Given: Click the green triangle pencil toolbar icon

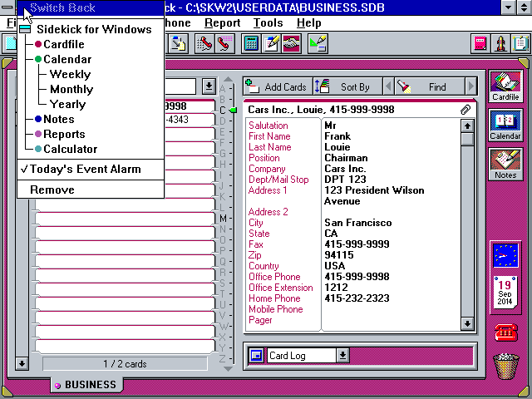Looking at the screenshot, I should click(318, 43).
